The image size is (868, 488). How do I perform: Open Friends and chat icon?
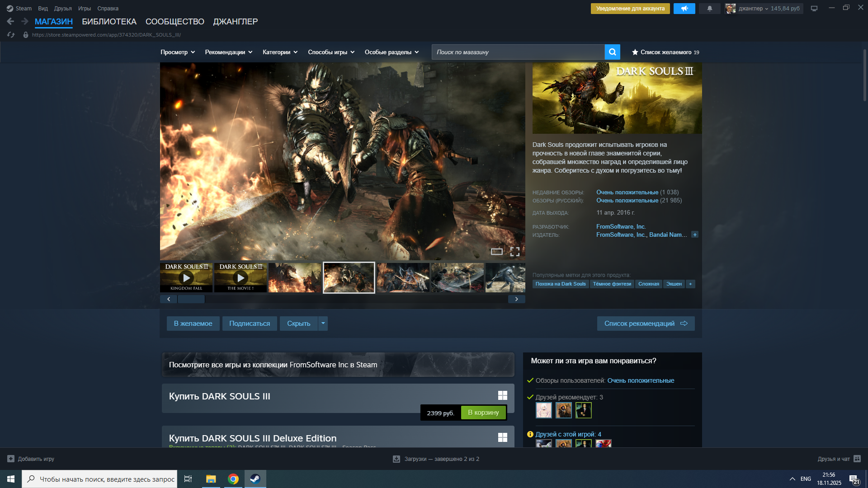coord(857,459)
